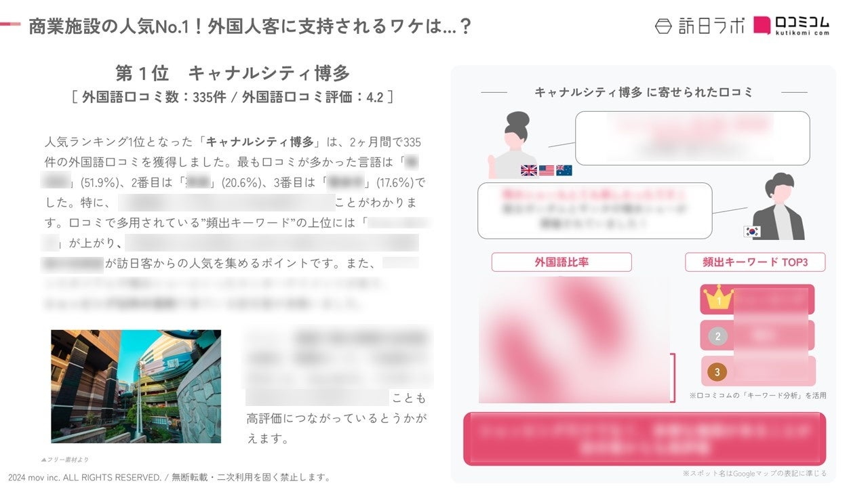Click the 第1位 キャナルシティ博多 heading

pyautogui.click(x=233, y=73)
